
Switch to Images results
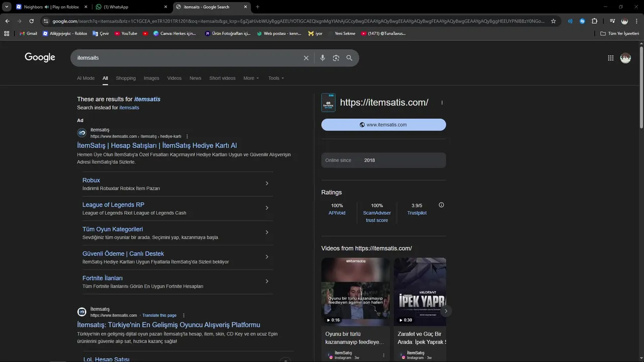coord(151,78)
